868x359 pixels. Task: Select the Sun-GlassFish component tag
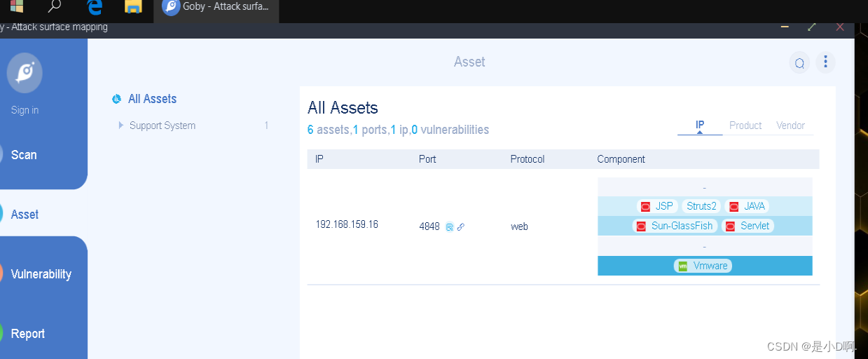pos(675,226)
